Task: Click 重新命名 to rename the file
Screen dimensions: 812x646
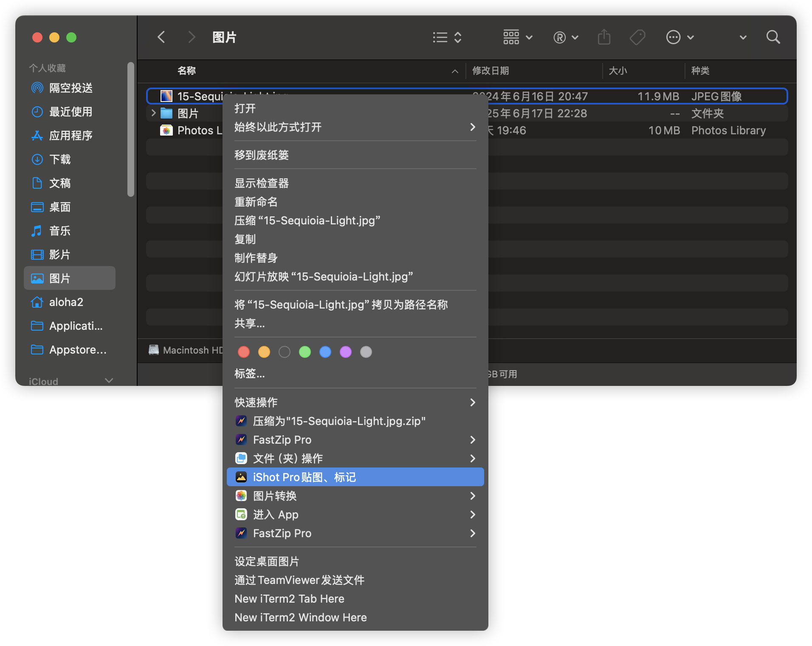Action: (x=256, y=202)
